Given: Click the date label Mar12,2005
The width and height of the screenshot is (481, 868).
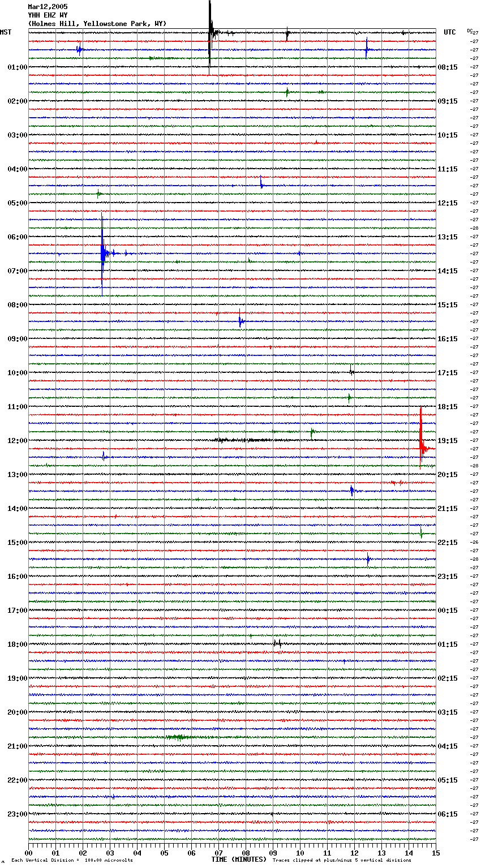Looking at the screenshot, I should pyautogui.click(x=48, y=7).
